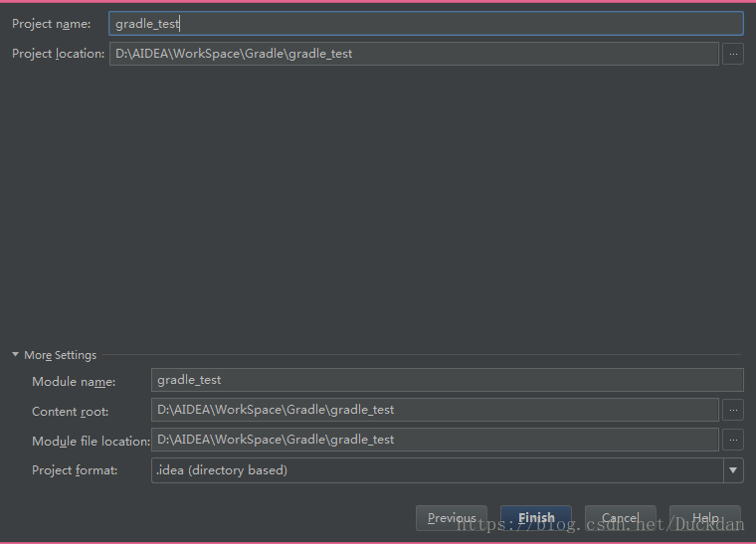Click the Content root path field
Screen dimensions: 756x544
click(435, 410)
